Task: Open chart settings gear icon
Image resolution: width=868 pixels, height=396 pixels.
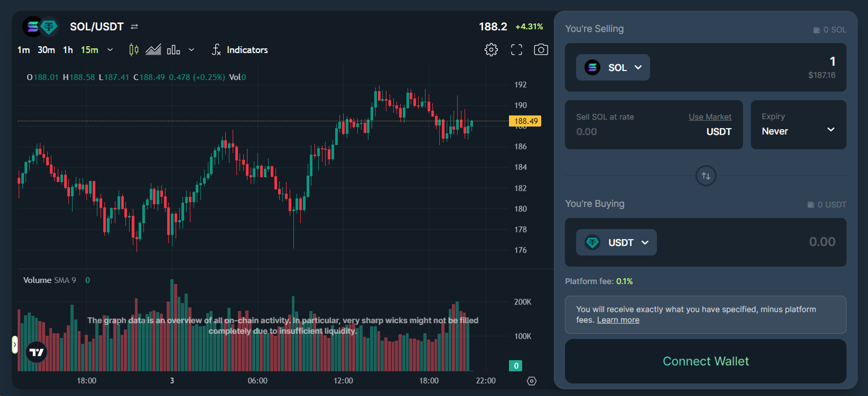Action: 491,50
